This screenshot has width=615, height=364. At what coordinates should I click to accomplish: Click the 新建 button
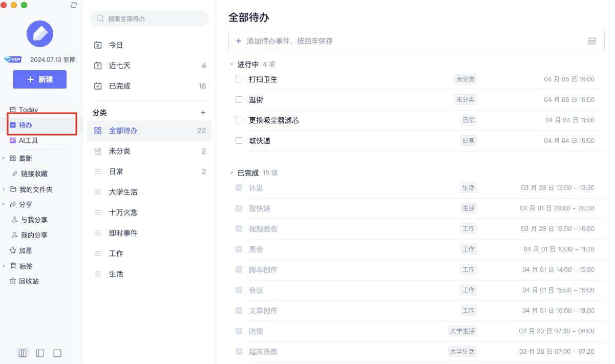40,79
